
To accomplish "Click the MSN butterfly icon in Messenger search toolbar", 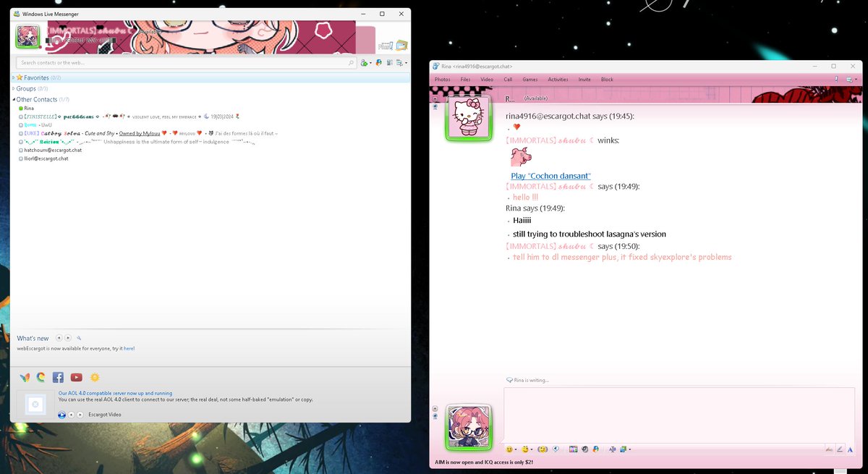I will (x=379, y=63).
